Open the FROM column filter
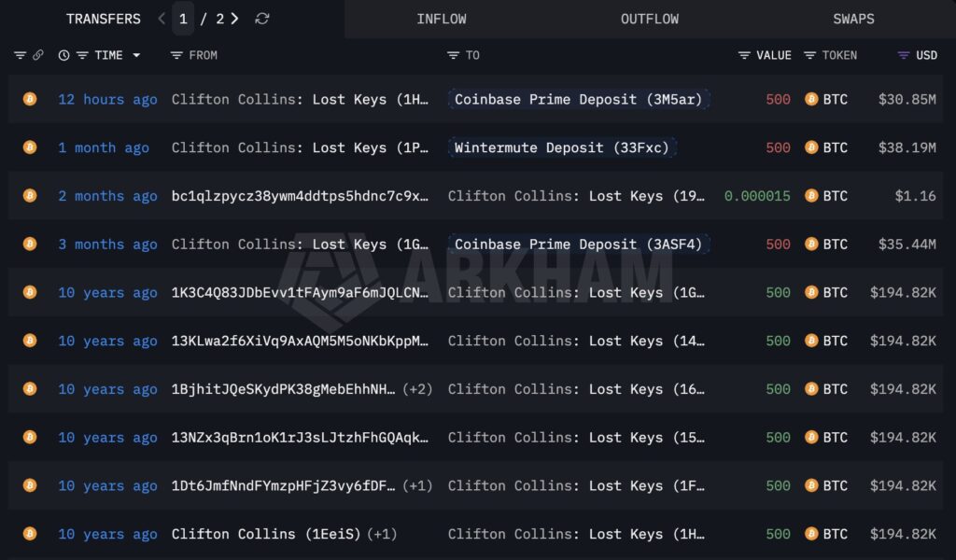Image resolution: width=956 pixels, height=560 pixels. 176,55
